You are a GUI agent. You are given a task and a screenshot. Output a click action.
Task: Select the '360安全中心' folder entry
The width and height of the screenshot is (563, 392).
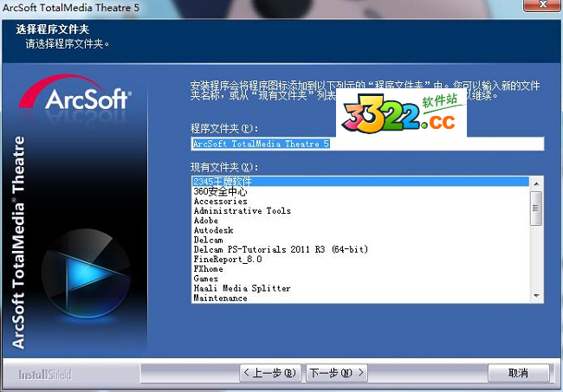click(x=360, y=191)
